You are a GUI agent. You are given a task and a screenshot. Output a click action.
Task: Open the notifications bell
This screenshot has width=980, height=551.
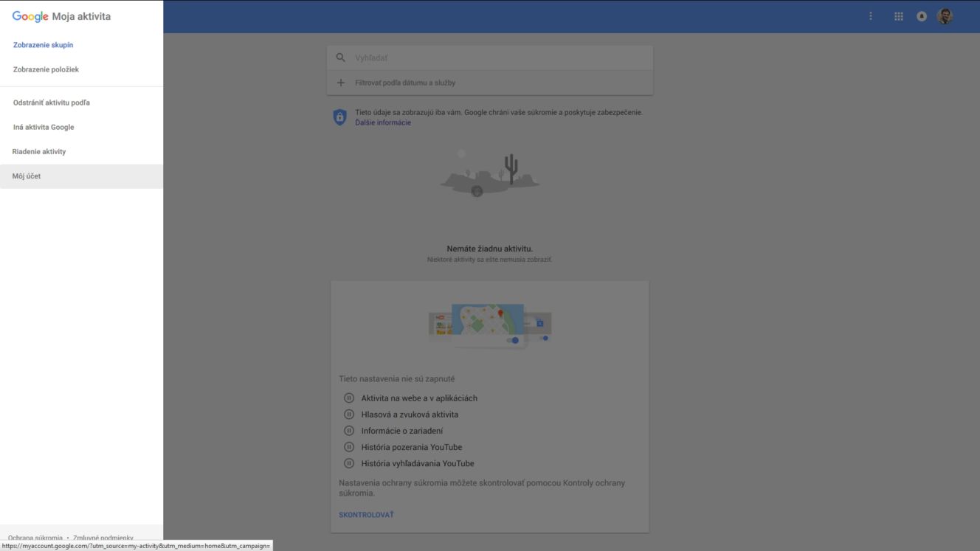point(922,16)
